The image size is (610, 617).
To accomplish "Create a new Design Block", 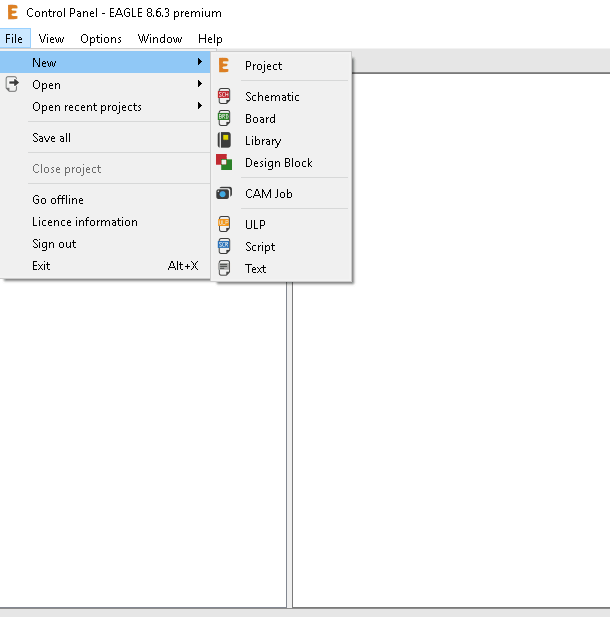I will (x=281, y=163).
